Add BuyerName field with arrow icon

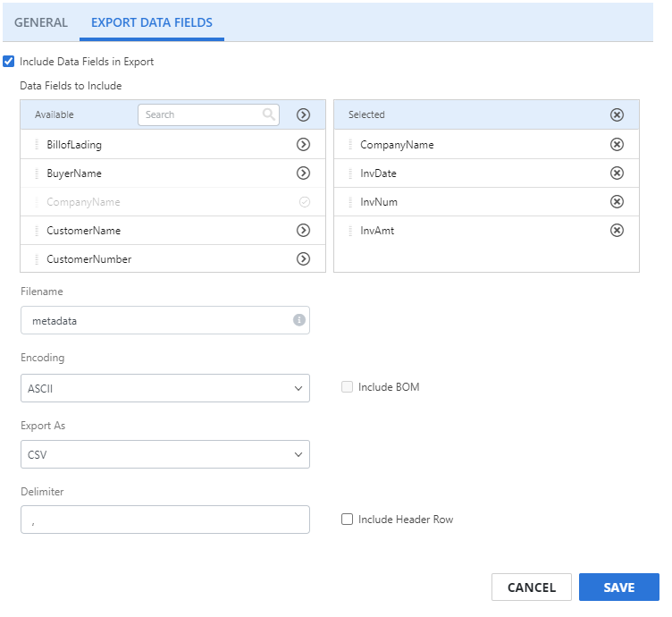303,173
